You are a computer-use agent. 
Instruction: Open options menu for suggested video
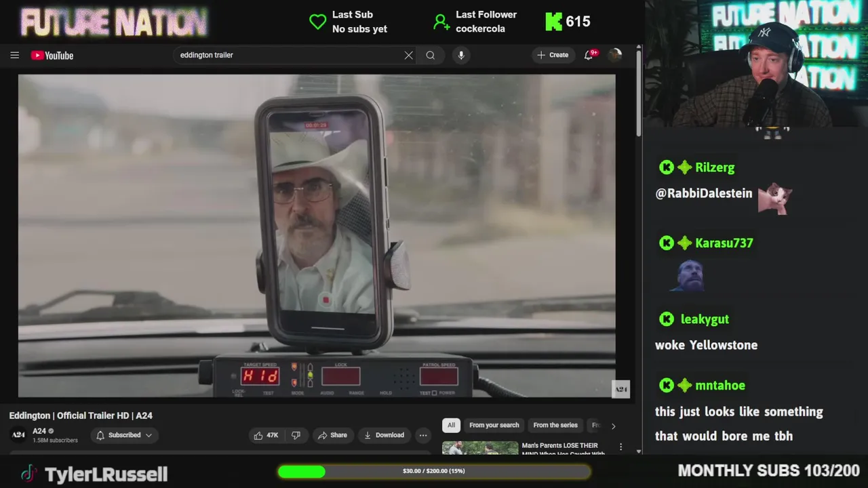point(620,447)
